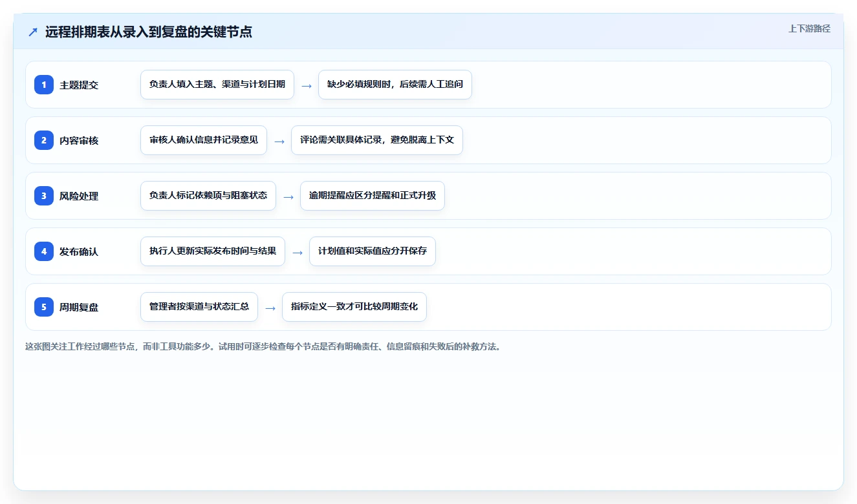The width and height of the screenshot is (857, 504).
Task: Click the 上下游路径 label in the header
Action: tap(809, 28)
